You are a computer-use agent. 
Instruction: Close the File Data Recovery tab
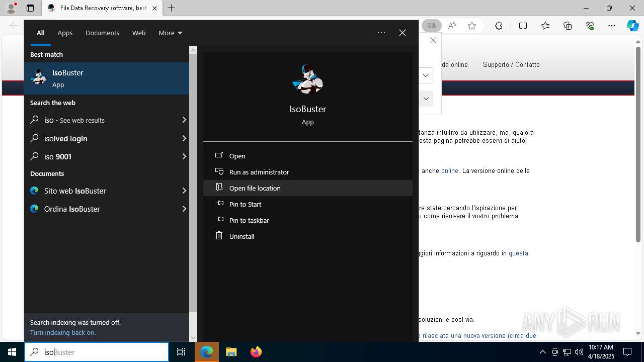click(154, 8)
